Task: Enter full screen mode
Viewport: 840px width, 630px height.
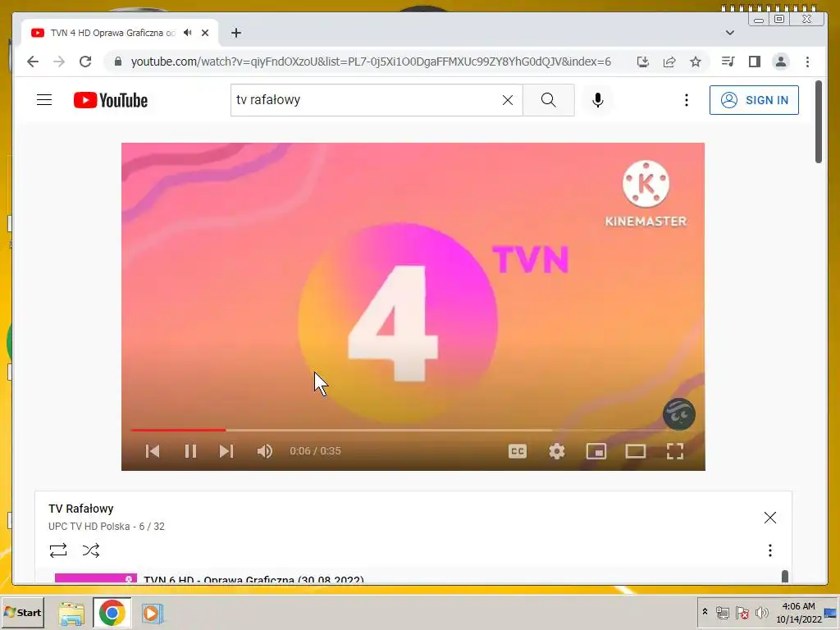Action: [x=675, y=451]
